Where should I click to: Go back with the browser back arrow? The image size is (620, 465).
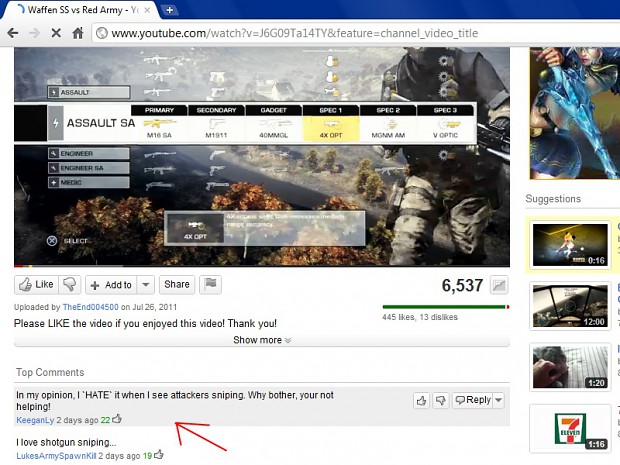click(x=13, y=33)
